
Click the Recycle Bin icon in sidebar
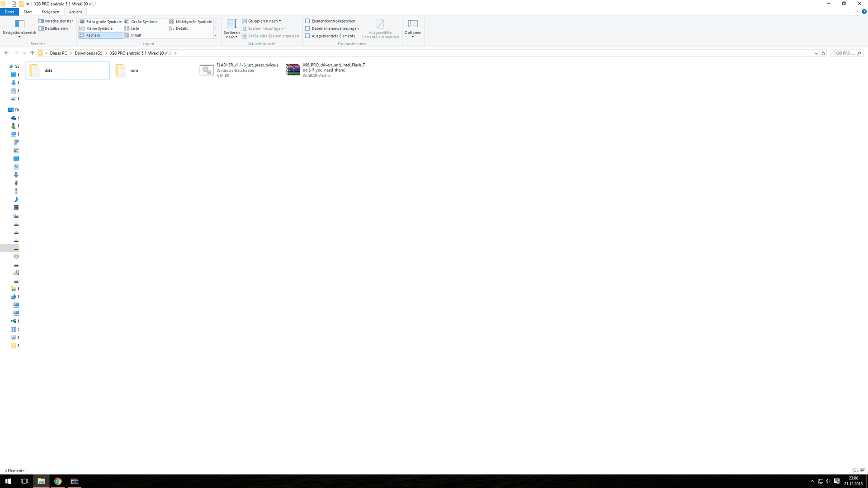click(x=14, y=338)
